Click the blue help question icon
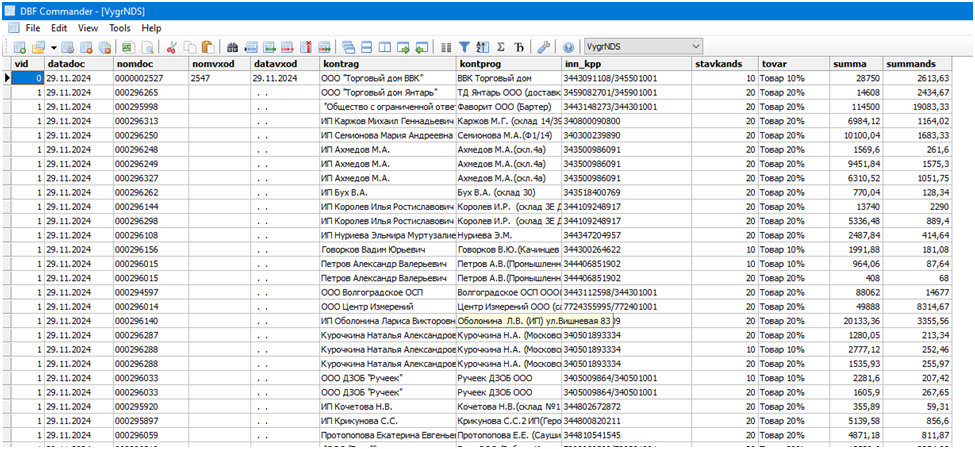This screenshot has height=449, width=975. (x=568, y=47)
